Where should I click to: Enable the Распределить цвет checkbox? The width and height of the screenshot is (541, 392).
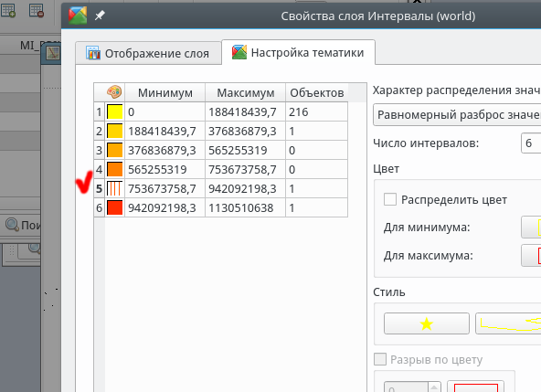[x=390, y=199]
